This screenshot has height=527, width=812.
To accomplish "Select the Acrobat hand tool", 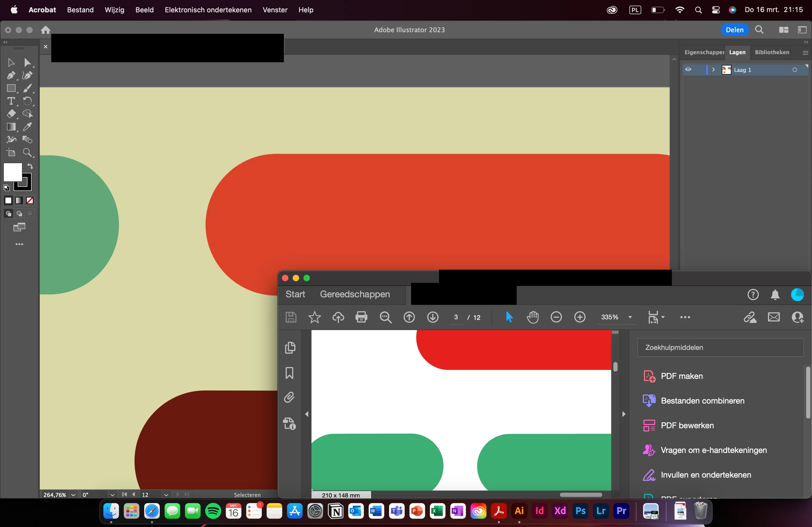I will tap(532, 317).
